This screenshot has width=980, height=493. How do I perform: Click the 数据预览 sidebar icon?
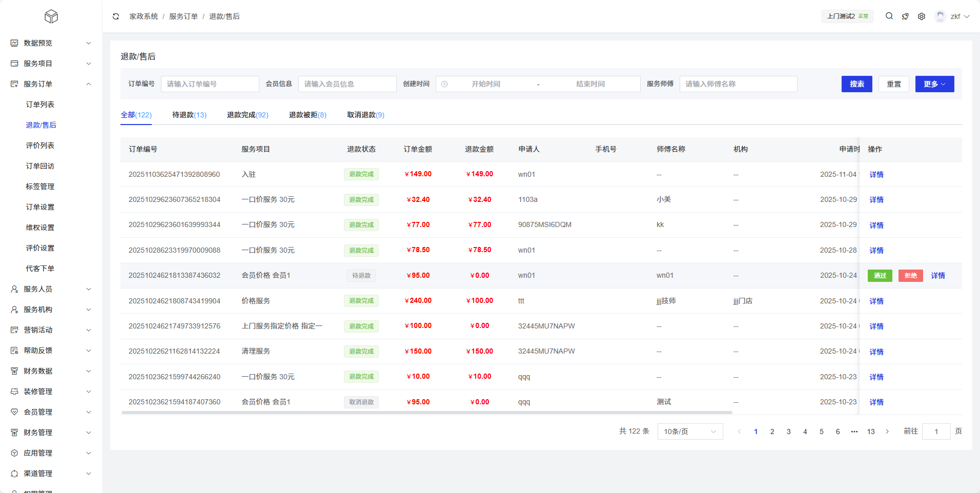(x=14, y=43)
